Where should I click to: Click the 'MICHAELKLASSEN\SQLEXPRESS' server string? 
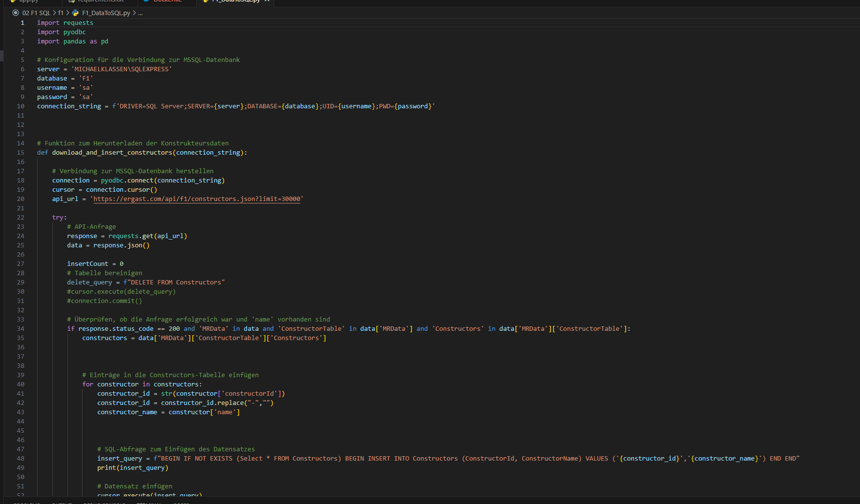click(122, 69)
